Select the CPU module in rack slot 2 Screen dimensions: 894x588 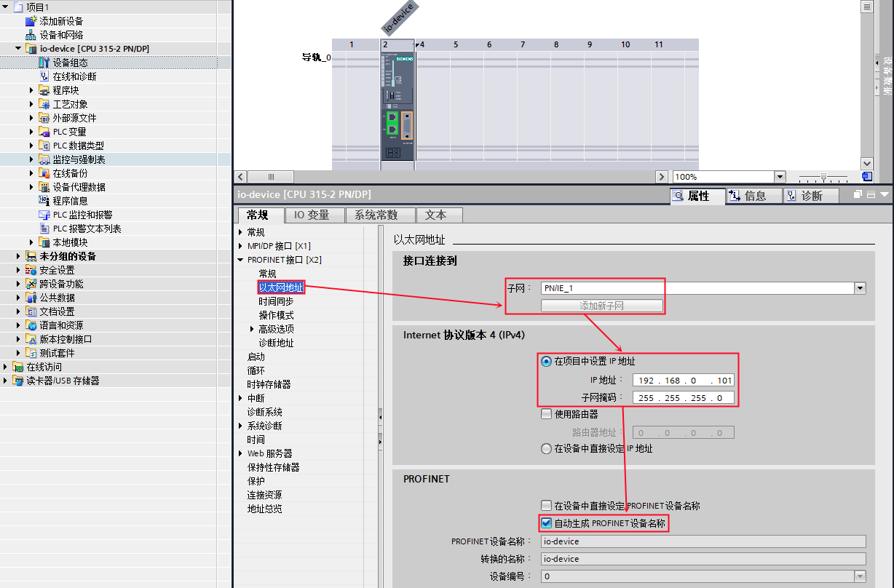[397, 106]
